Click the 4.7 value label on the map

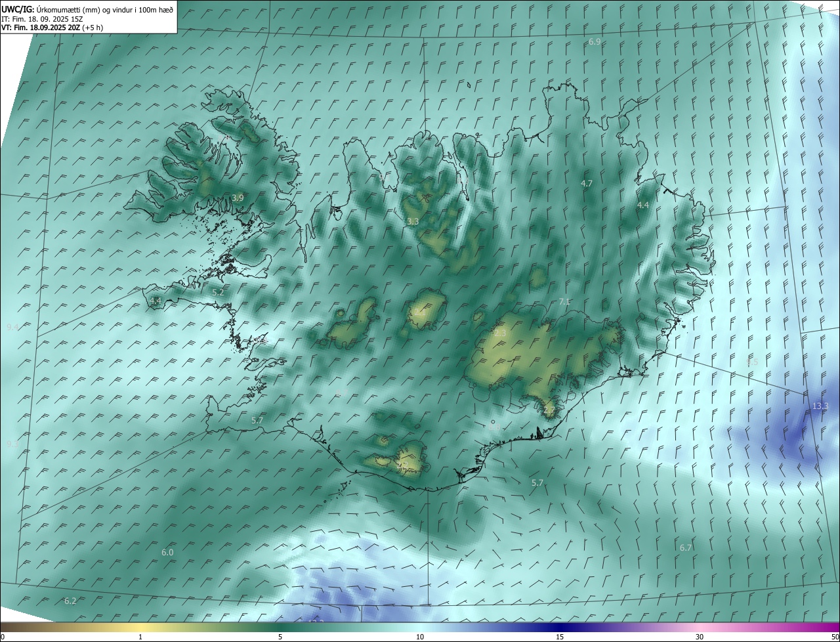coord(587,183)
